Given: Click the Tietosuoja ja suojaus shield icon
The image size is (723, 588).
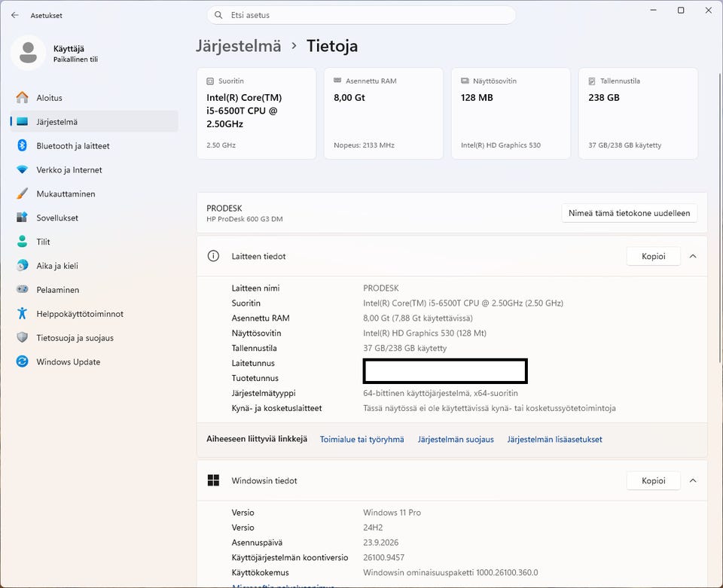Looking at the screenshot, I should tap(22, 337).
